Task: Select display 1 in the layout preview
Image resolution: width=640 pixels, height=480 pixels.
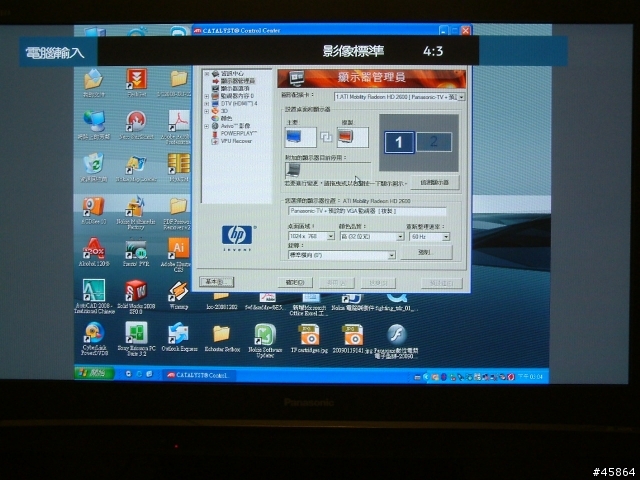Action: [x=399, y=142]
